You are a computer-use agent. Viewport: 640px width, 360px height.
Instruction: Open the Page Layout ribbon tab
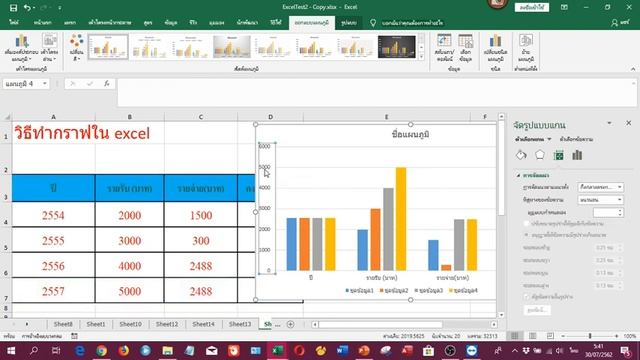110,23
